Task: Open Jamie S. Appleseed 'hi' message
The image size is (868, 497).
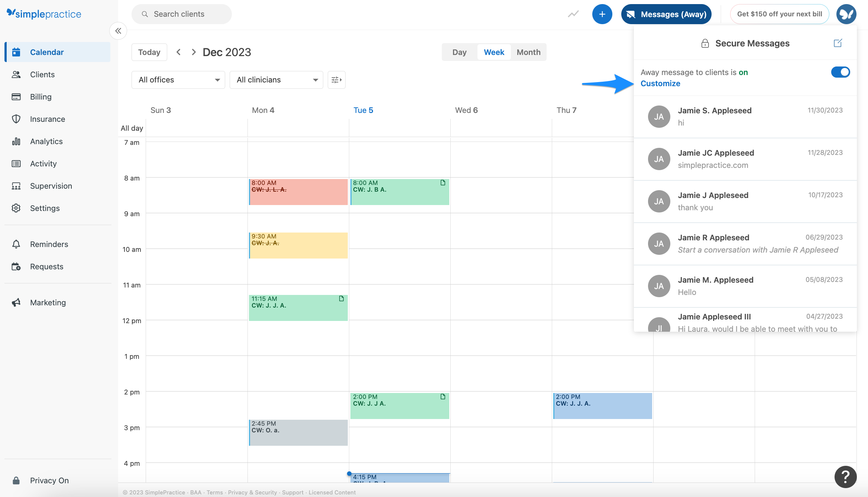Action: 745,117
